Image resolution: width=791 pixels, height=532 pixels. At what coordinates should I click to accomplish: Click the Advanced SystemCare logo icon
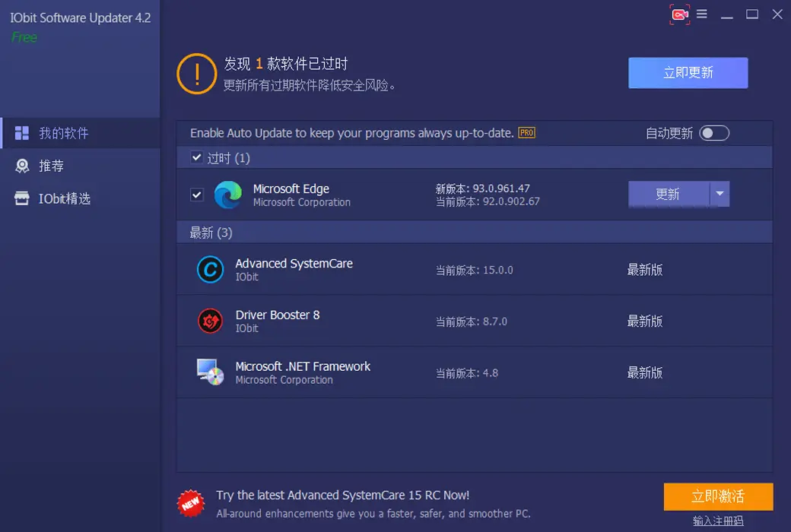210,270
